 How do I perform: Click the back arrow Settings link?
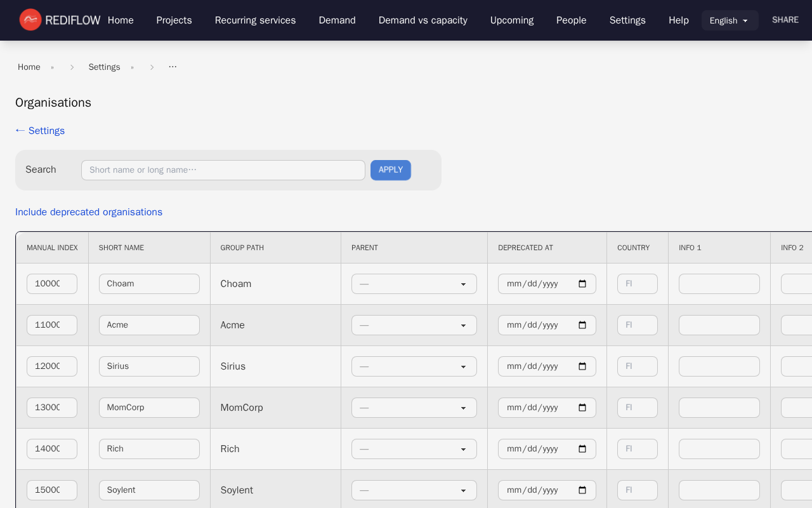pos(40,131)
